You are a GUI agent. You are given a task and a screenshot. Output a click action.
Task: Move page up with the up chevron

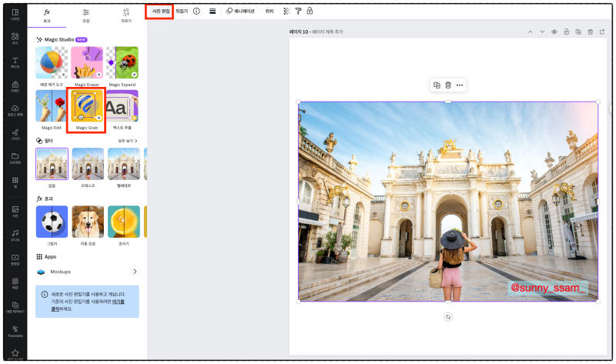(531, 32)
